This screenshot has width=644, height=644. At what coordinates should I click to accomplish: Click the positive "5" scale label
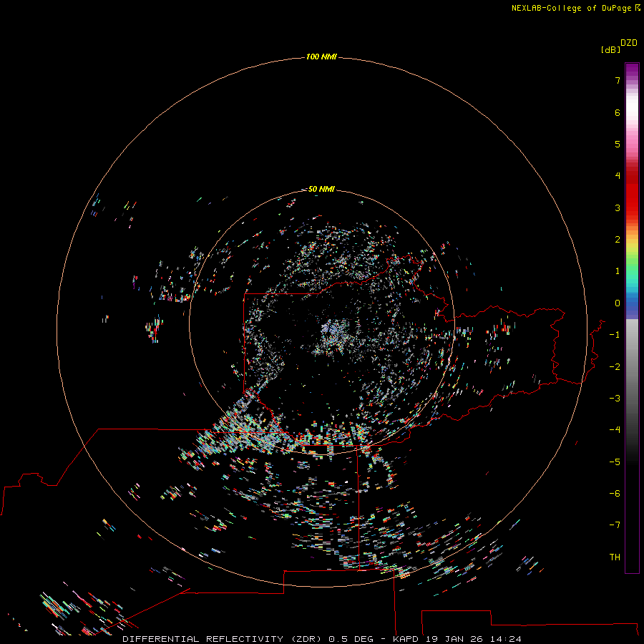click(618, 144)
